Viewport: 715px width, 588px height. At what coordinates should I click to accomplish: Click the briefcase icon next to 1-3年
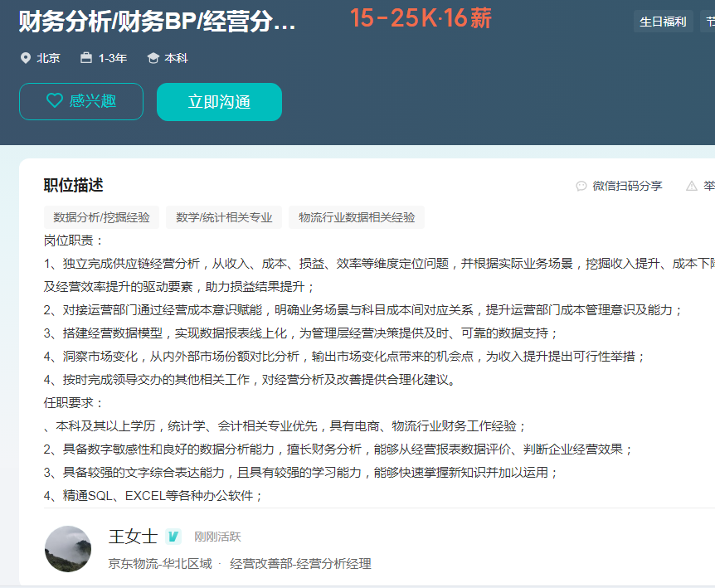pyautogui.click(x=86, y=58)
